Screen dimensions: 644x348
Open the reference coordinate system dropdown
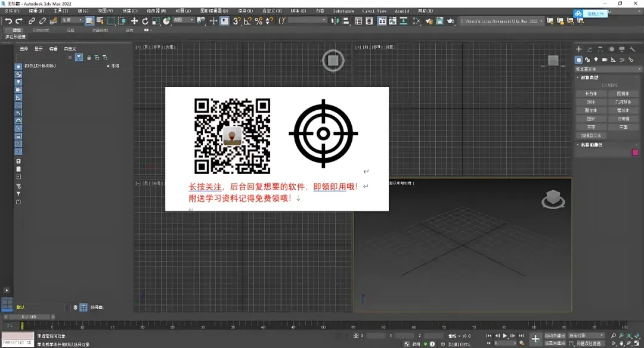[x=184, y=20]
